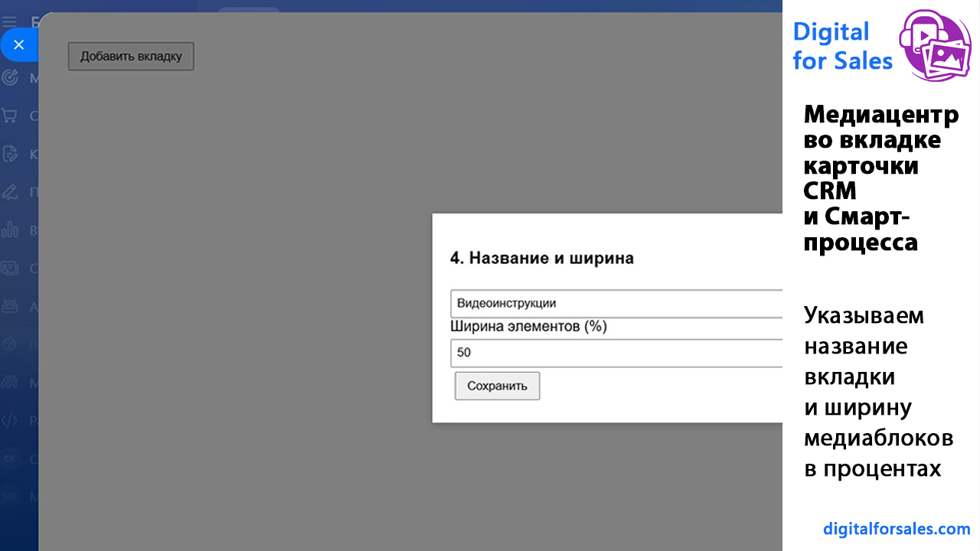Click the "Добавить вкладку" button
The height and width of the screenshot is (551, 980).
click(x=131, y=56)
